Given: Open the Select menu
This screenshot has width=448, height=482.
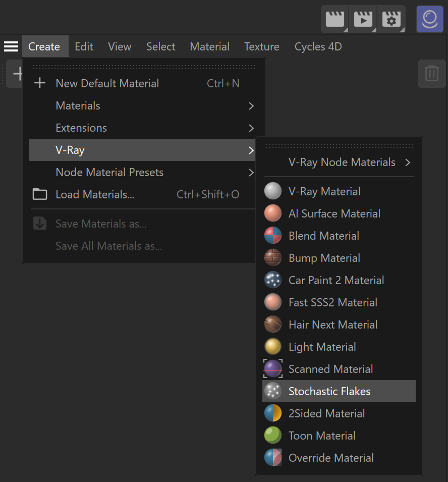Looking at the screenshot, I should tap(161, 46).
